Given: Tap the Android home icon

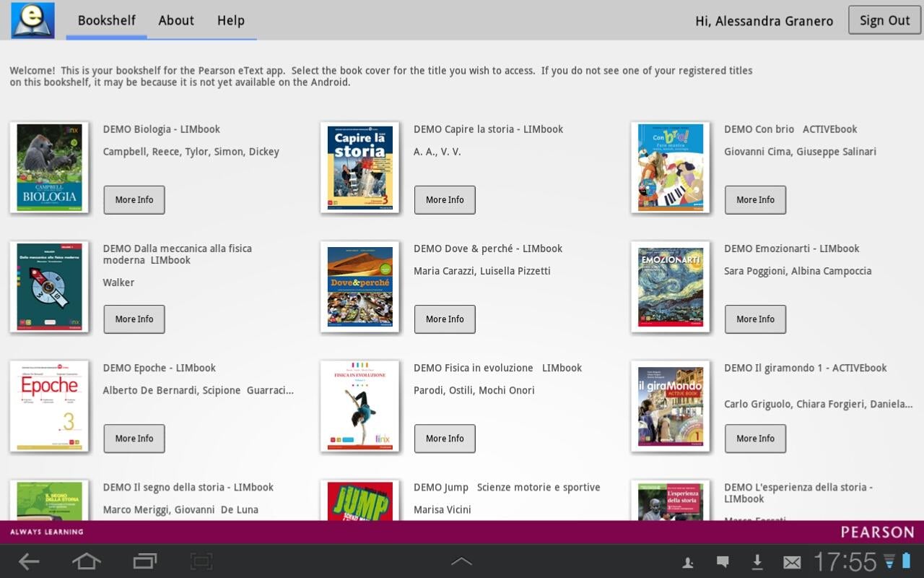Looking at the screenshot, I should pyautogui.click(x=86, y=561).
